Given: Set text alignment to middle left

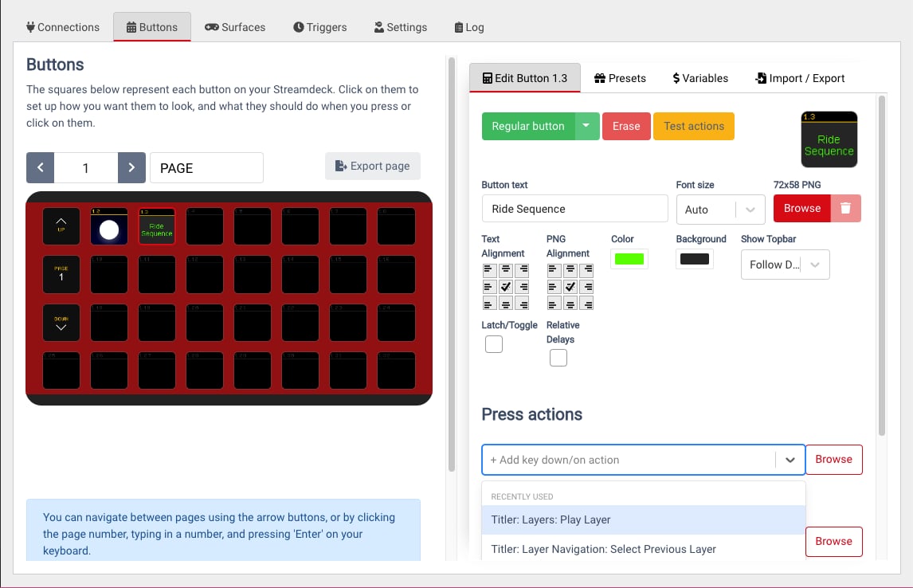Looking at the screenshot, I should 489,287.
